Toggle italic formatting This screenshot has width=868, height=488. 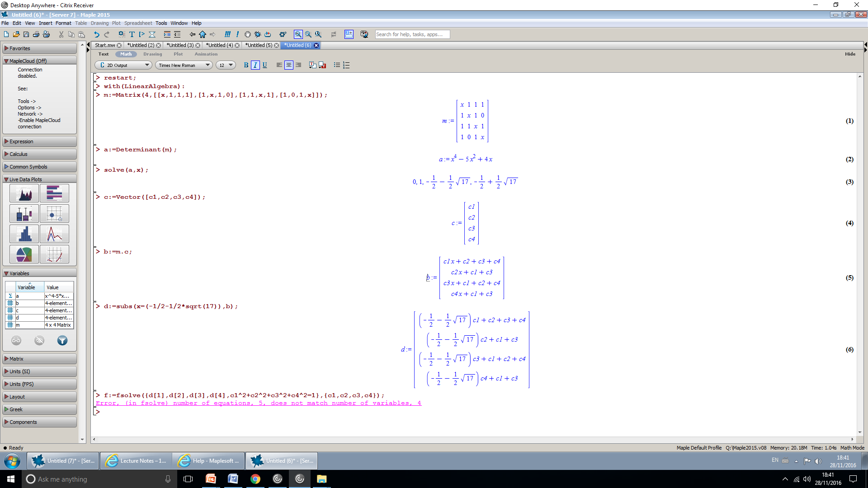coord(255,65)
